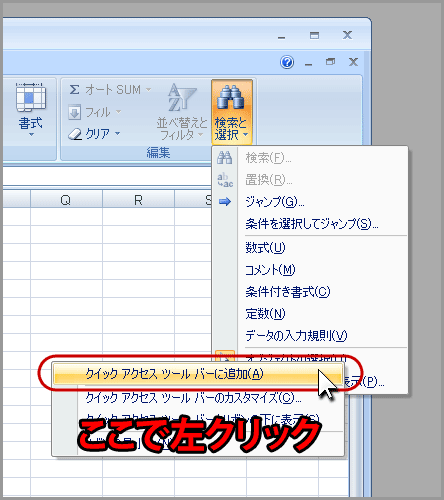The height and width of the screenshot is (500, 444).
Task: Click the オート SUM sigma icon
Action: point(74,89)
